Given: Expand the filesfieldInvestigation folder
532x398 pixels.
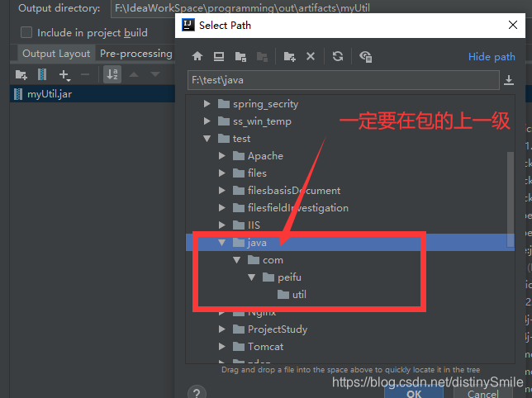Looking at the screenshot, I should [x=222, y=207].
